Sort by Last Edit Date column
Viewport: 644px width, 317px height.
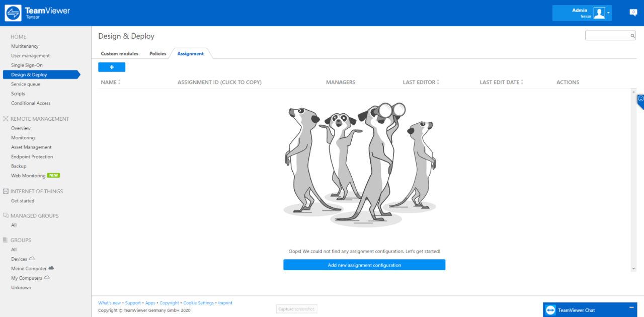[502, 82]
